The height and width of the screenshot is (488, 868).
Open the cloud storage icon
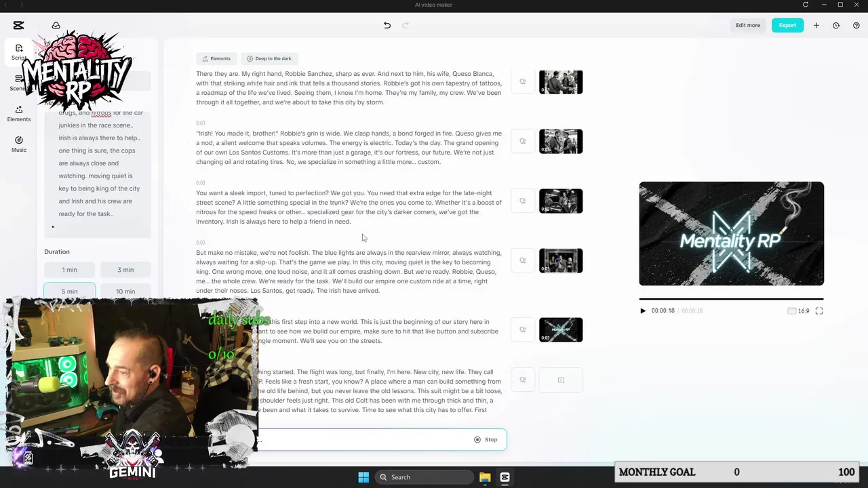(56, 25)
